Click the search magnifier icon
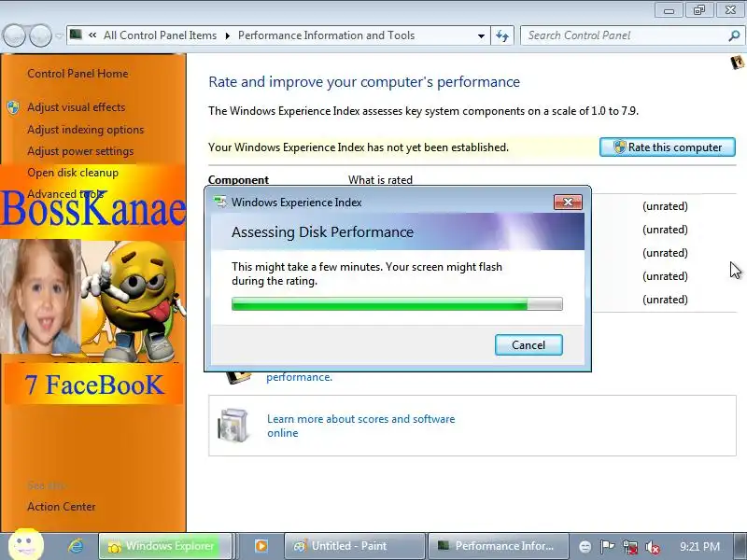Image resolution: width=747 pixels, height=560 pixels. [x=734, y=35]
